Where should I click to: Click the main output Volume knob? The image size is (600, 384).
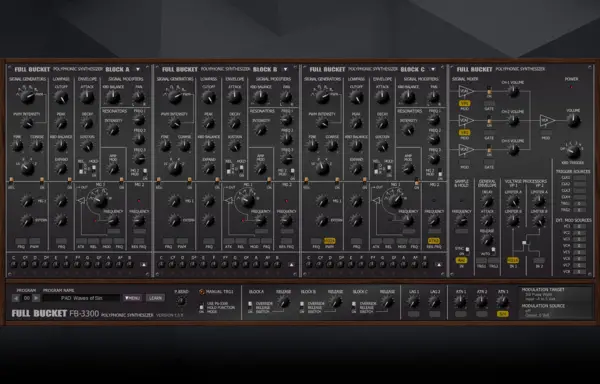(x=573, y=121)
